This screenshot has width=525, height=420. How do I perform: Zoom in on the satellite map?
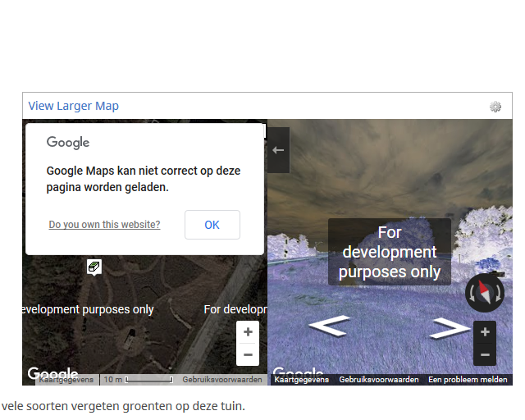pyautogui.click(x=248, y=332)
